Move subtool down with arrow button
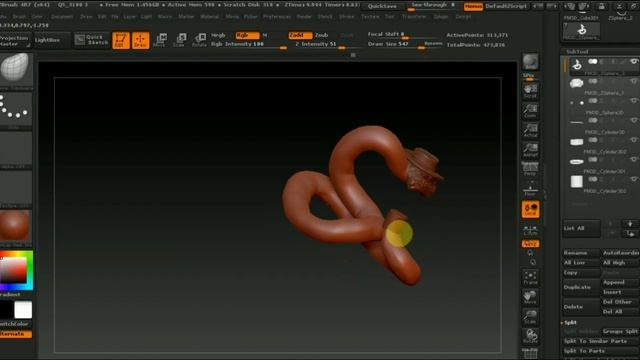The image size is (640, 360). (630, 224)
